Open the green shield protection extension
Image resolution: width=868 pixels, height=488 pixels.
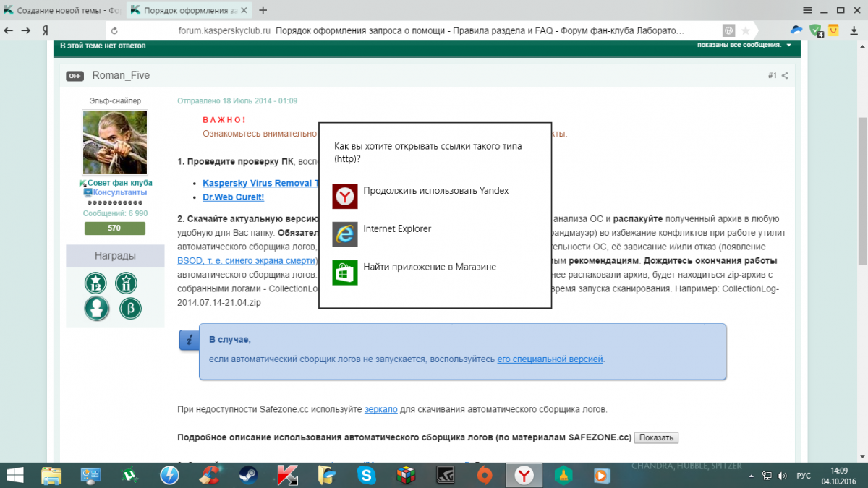tap(816, 30)
